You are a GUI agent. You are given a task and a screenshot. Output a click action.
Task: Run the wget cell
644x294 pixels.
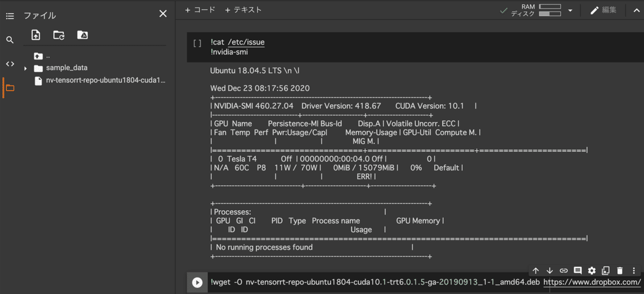197,282
